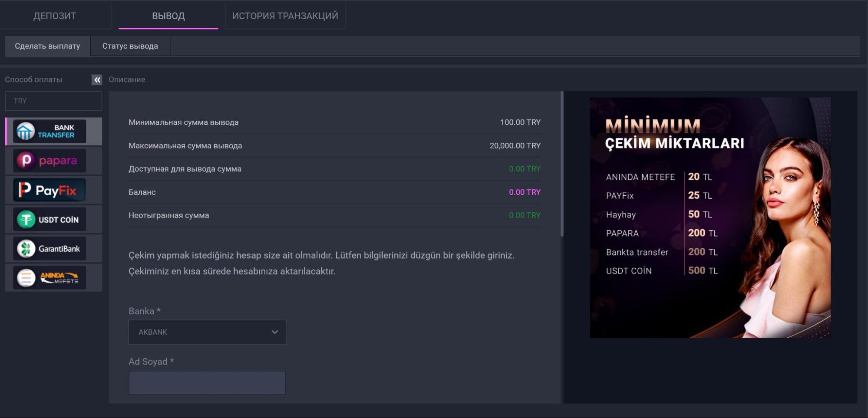Viewport: 868px width, 418px height.
Task: Click Максимальная сумма вывода label
Action: [x=185, y=146]
